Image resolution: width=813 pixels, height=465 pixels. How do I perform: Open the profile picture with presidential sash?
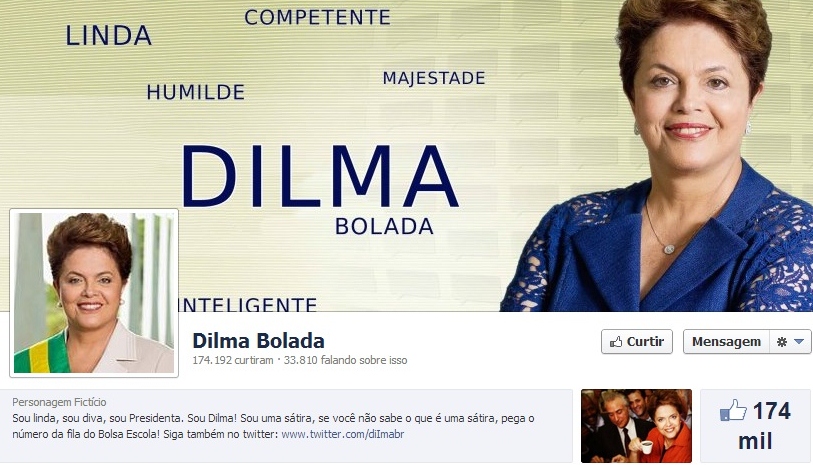[94, 293]
